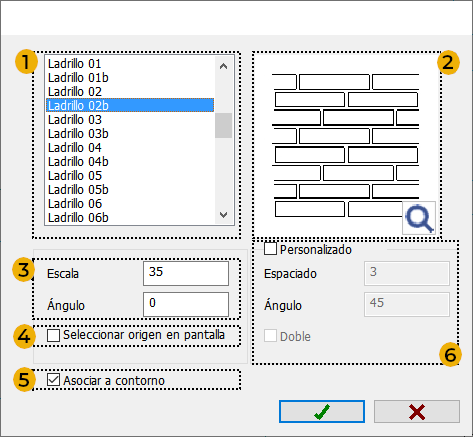Click the Ángulo field showing 45

point(407,304)
